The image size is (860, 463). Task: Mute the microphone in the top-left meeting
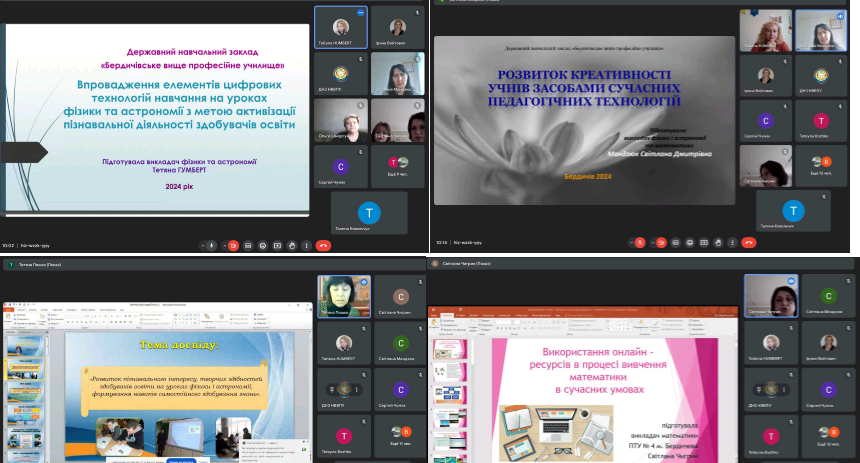tap(212, 245)
